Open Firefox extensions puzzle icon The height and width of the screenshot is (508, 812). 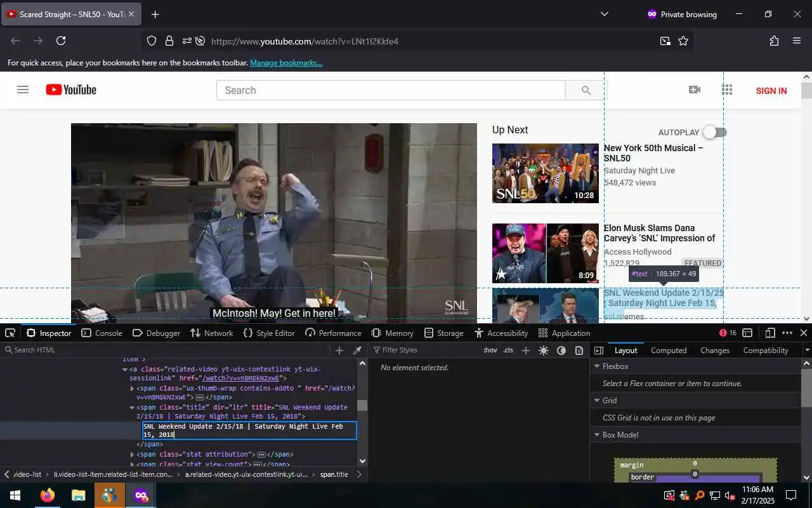[774, 41]
